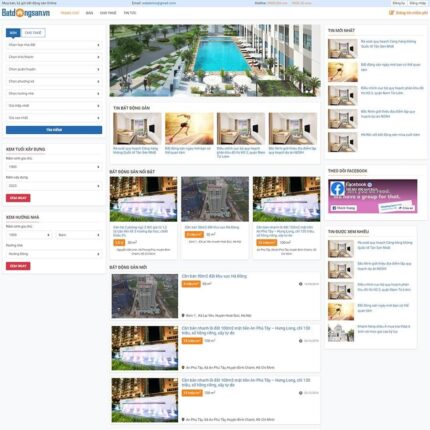Click the orange price tag on the Hà Đông new listing
Viewport: 430px width, 430px height.
191,284
